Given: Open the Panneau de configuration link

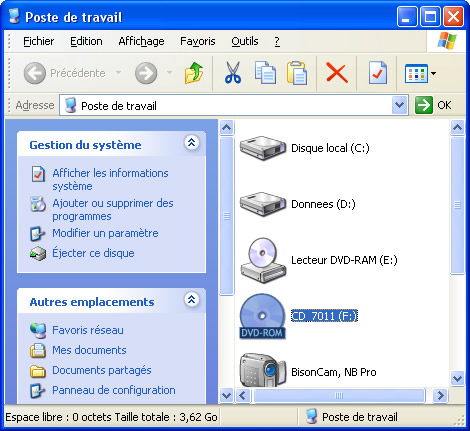Looking at the screenshot, I should tap(114, 390).
